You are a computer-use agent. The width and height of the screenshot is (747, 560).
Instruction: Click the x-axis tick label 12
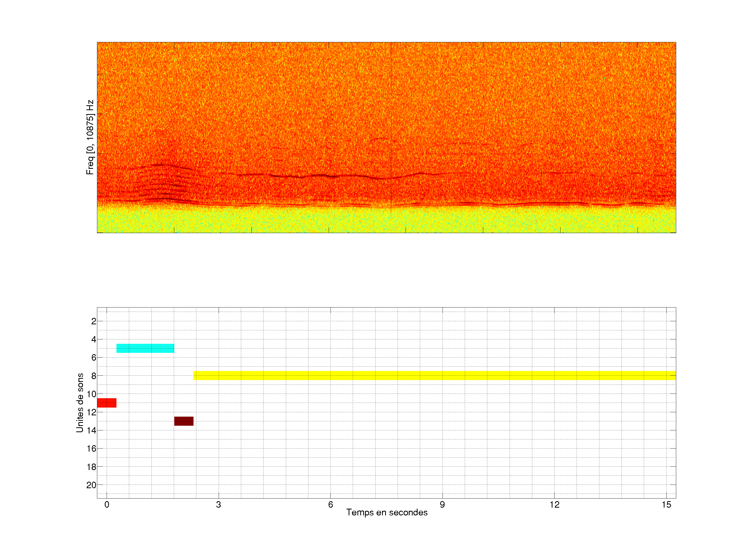pos(554,505)
